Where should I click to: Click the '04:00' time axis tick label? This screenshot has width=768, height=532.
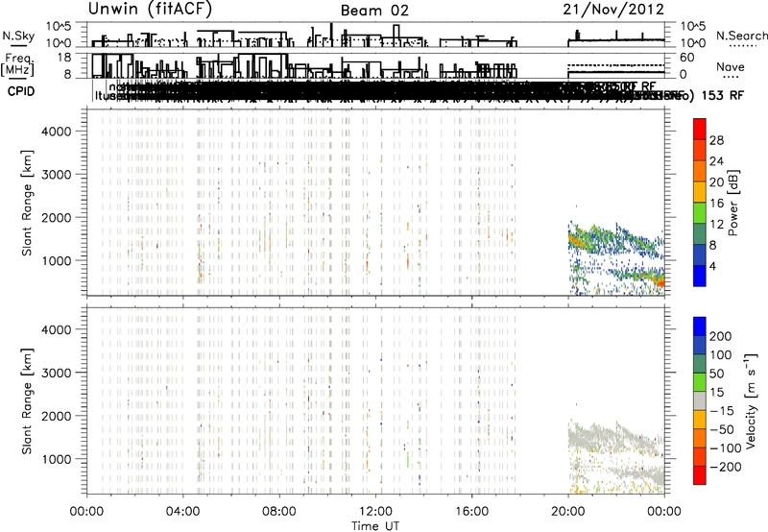183,512
